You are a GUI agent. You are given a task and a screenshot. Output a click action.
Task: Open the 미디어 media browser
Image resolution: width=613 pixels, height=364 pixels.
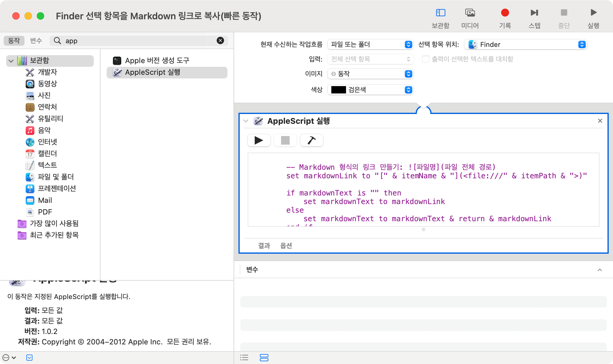point(470,13)
